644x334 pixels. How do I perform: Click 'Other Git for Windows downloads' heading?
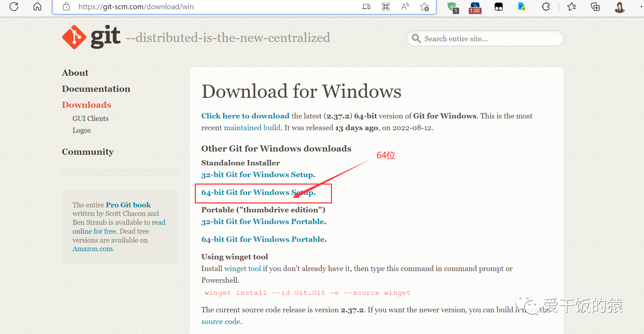(x=276, y=148)
